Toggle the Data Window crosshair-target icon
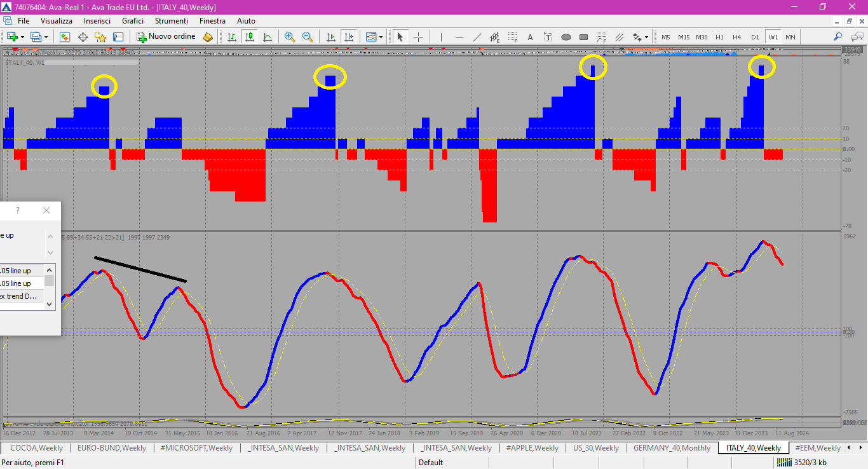The width and height of the screenshot is (868, 469). [x=83, y=37]
